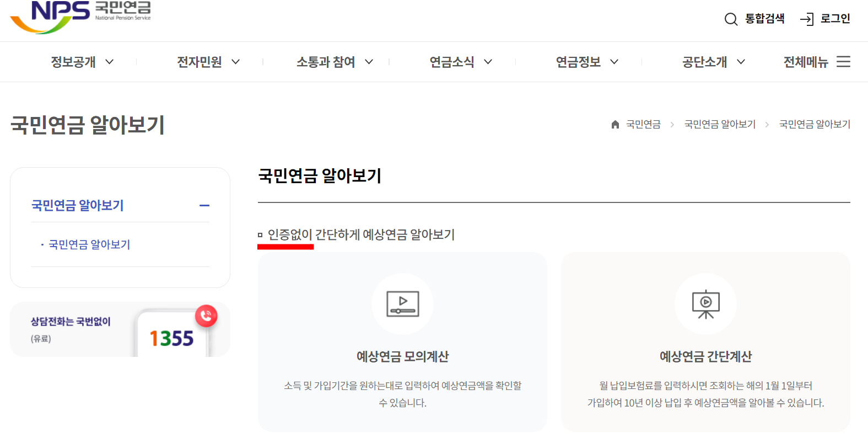
Task: Click the 월 납입보험료 description text
Action: [705, 394]
